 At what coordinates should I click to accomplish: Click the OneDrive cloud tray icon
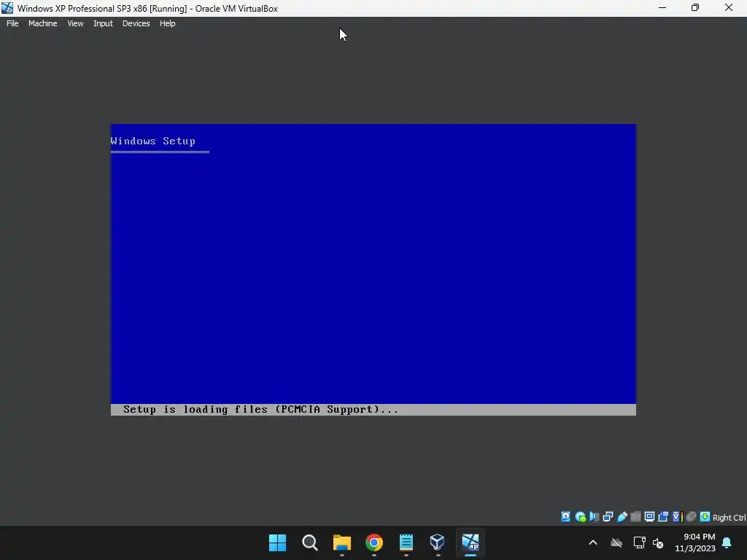616,542
